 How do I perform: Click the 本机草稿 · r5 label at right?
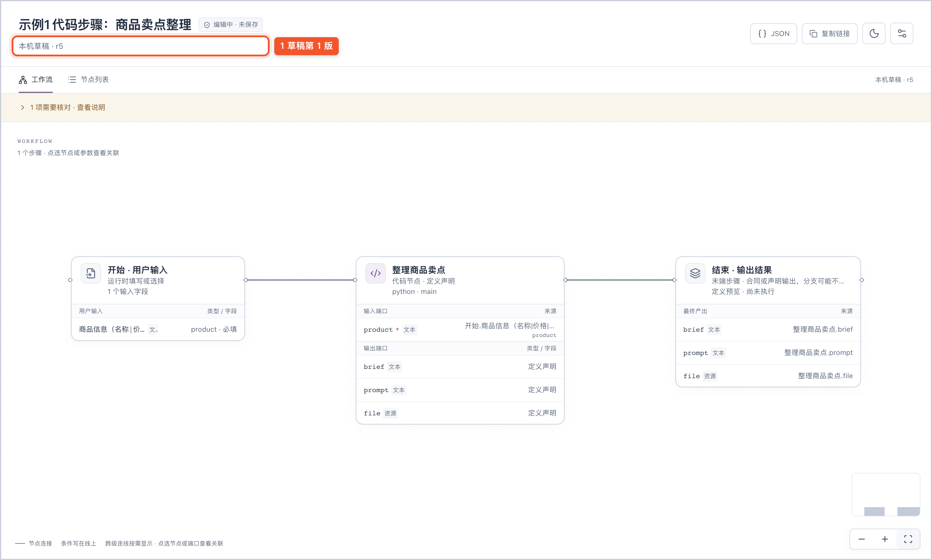[894, 80]
